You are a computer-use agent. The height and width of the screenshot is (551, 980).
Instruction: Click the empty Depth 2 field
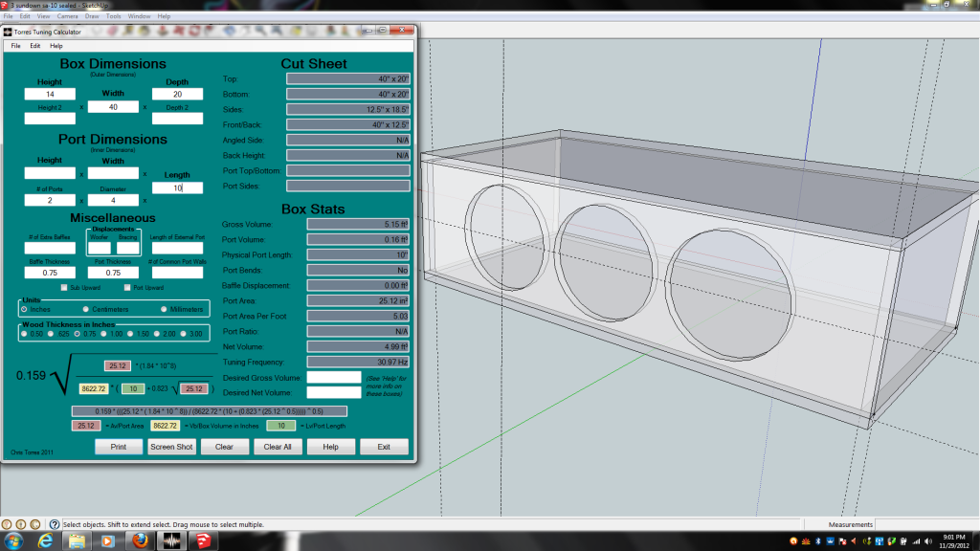177,119
